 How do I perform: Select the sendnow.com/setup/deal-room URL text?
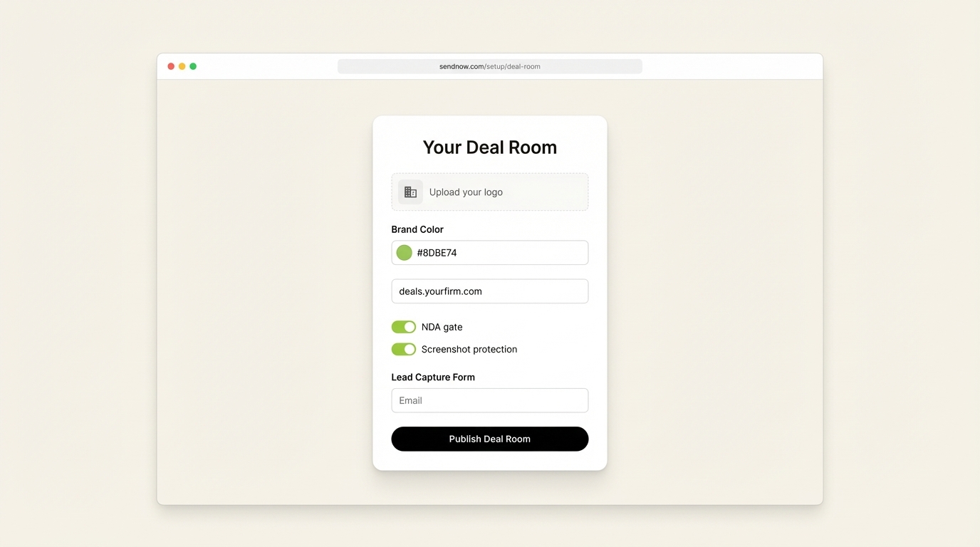[x=489, y=66]
